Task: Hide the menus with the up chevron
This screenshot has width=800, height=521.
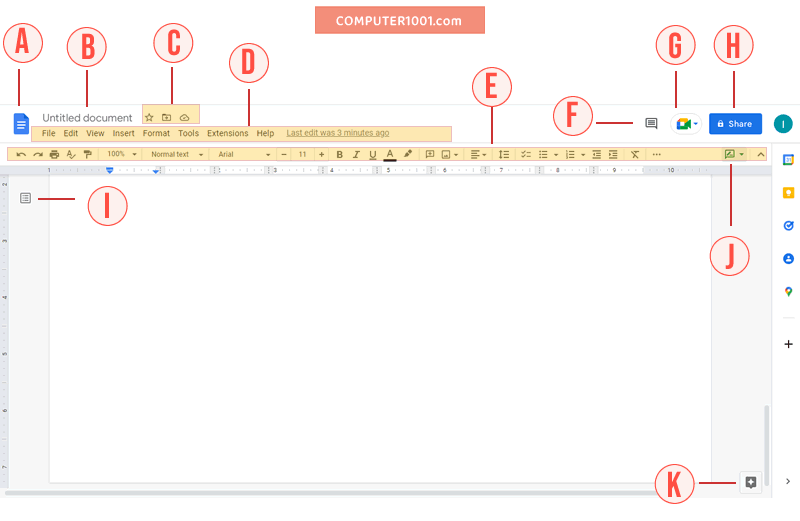Action: point(761,154)
